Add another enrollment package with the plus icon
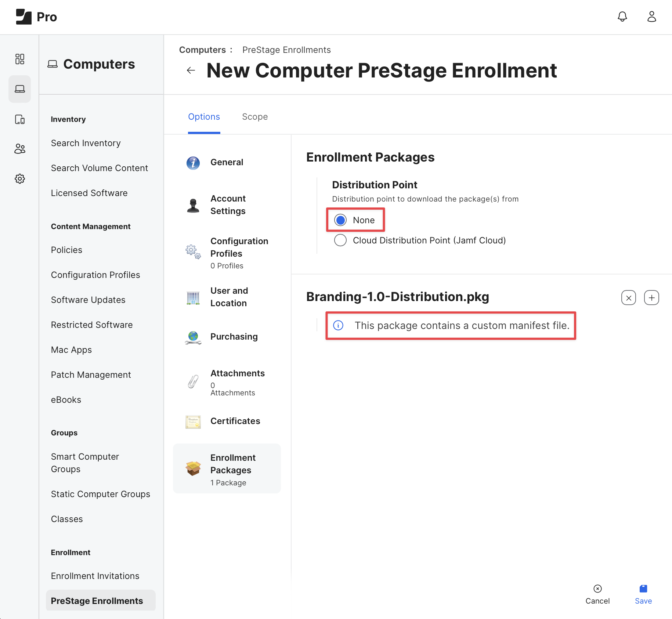The image size is (672, 619). coord(651,298)
